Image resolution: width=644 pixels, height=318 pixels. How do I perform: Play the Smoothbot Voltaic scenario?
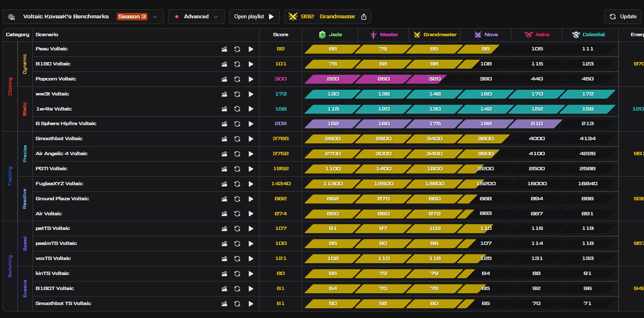[x=251, y=139]
